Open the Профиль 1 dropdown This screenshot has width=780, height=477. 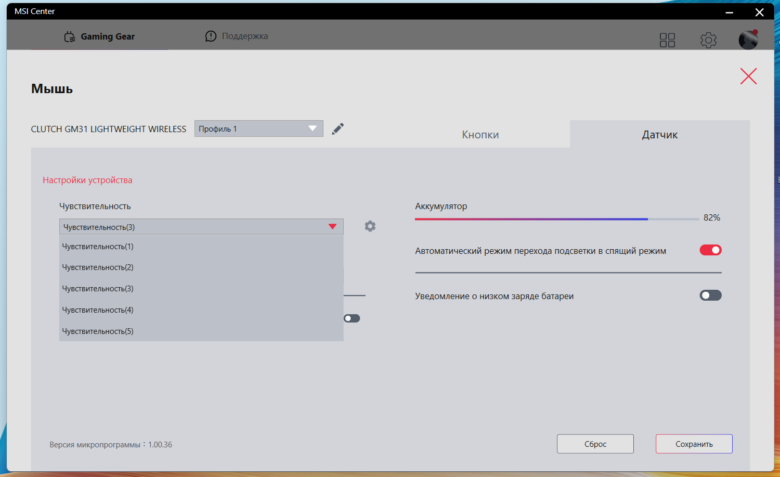(x=259, y=128)
